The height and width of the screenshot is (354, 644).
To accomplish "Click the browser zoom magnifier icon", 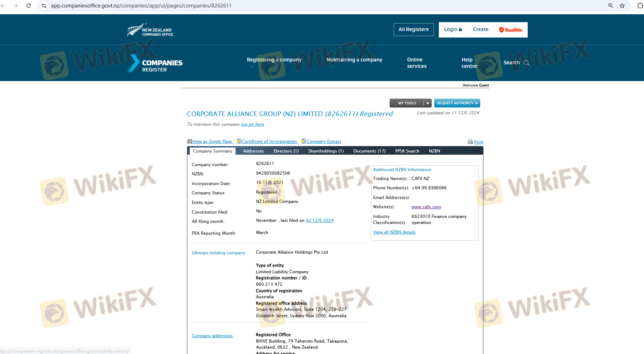I will tap(611, 6).
